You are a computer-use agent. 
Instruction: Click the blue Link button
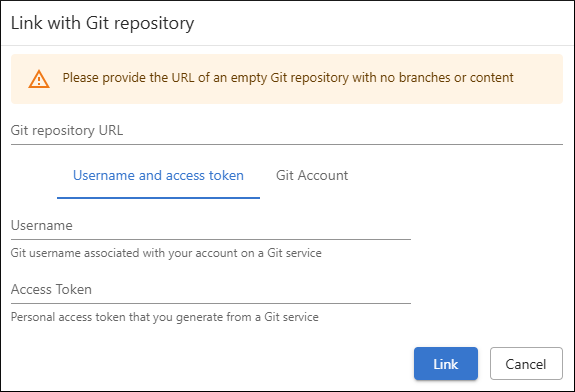[446, 364]
